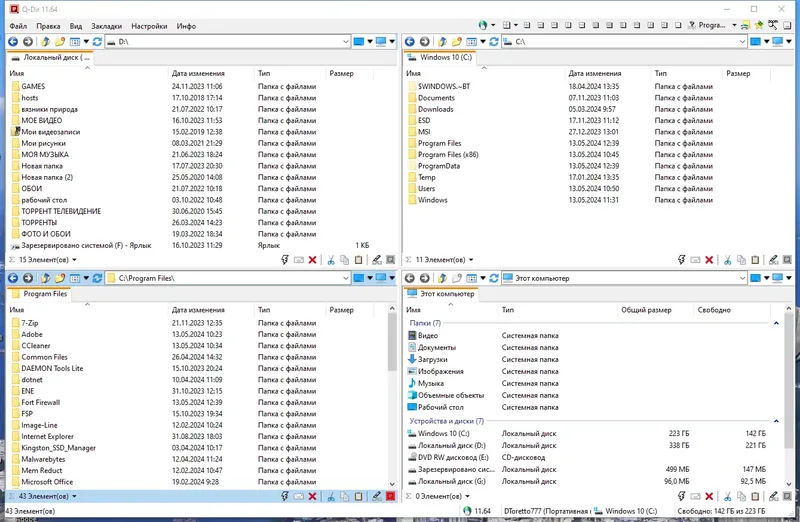Click the back arrow in the D:\ pane

point(13,41)
